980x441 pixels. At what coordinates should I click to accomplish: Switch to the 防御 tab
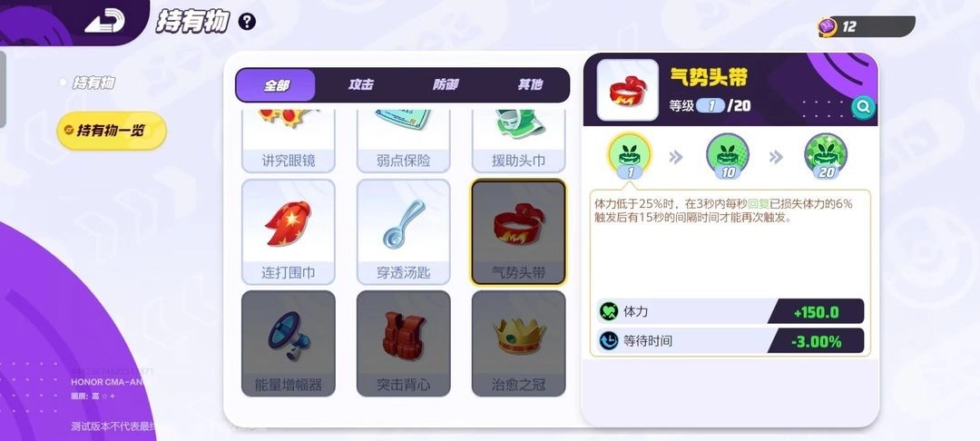click(x=445, y=85)
